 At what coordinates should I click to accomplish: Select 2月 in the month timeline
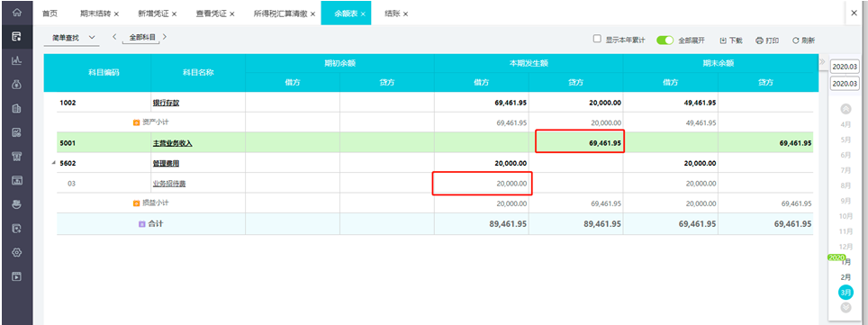point(845,276)
